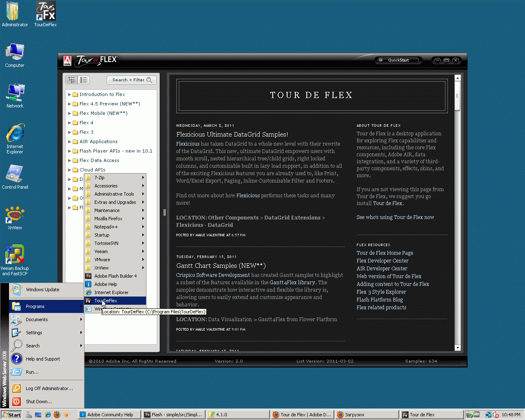The image size is (525, 420).
Task: Click the Start button on taskbar
Action: [11, 415]
